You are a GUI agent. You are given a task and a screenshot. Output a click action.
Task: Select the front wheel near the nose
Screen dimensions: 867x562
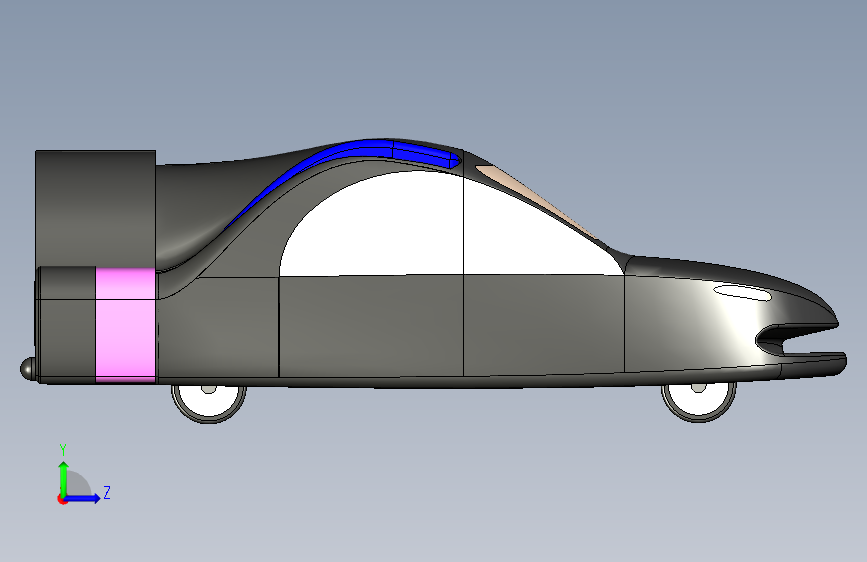(x=698, y=401)
